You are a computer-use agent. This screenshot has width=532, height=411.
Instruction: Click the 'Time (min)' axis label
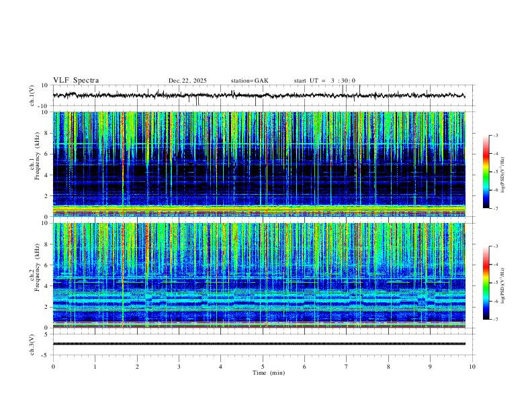(269, 373)
